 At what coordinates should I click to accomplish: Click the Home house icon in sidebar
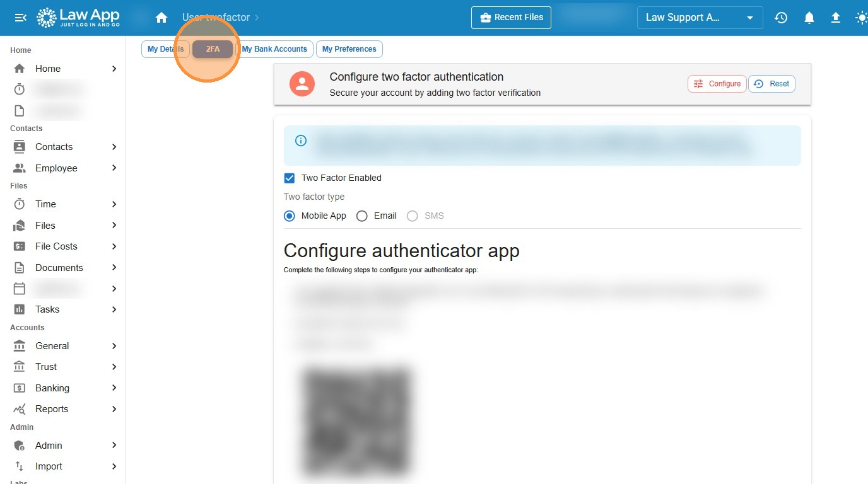click(20, 69)
